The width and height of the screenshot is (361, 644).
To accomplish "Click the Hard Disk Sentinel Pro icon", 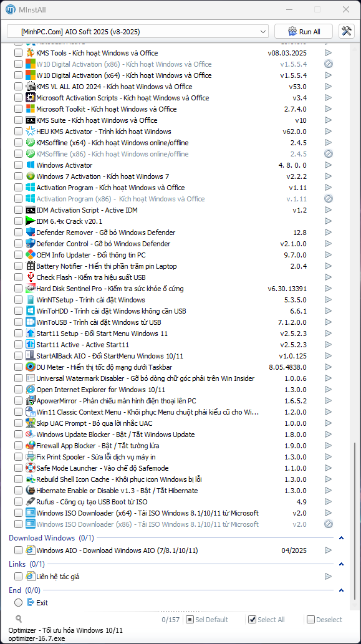I will coord(31,289).
